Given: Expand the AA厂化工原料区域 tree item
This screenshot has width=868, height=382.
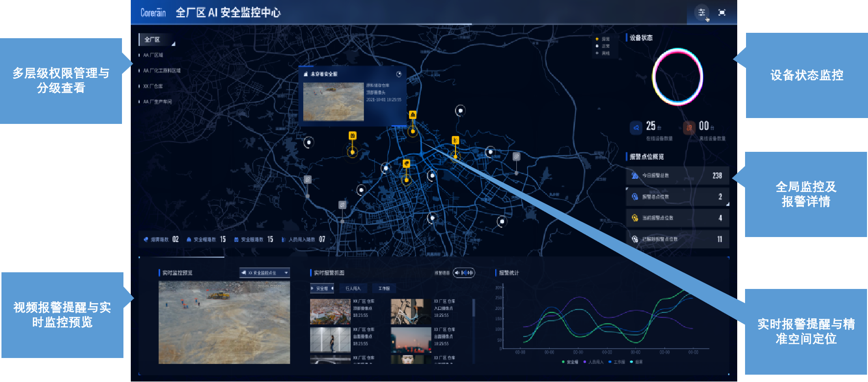Looking at the screenshot, I should [x=161, y=71].
